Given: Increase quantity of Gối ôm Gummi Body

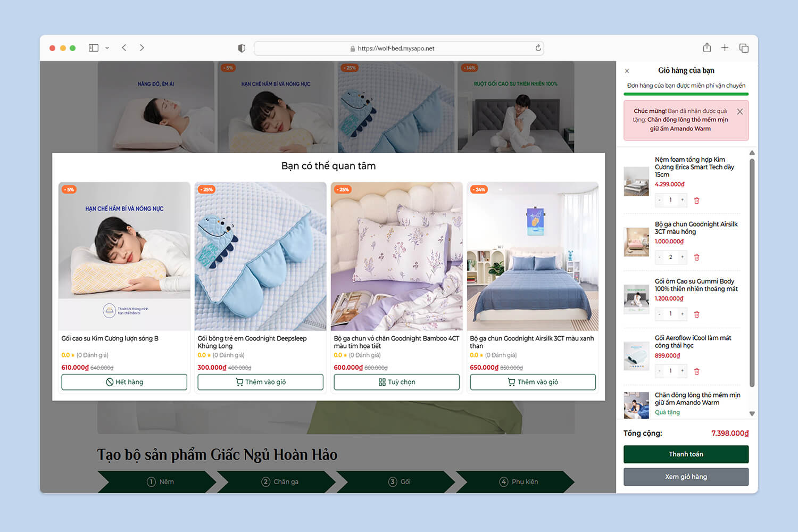Looking at the screenshot, I should pyautogui.click(x=683, y=314).
